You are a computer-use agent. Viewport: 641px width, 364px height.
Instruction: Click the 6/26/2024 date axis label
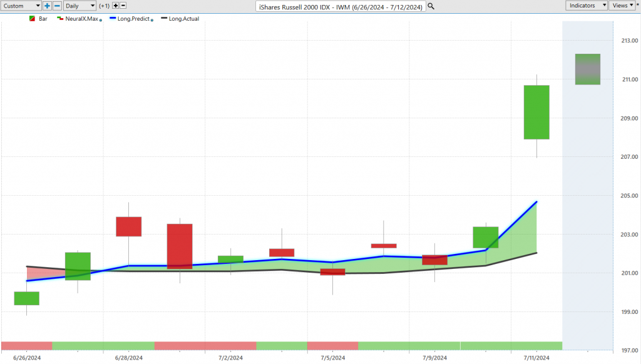coord(27,358)
